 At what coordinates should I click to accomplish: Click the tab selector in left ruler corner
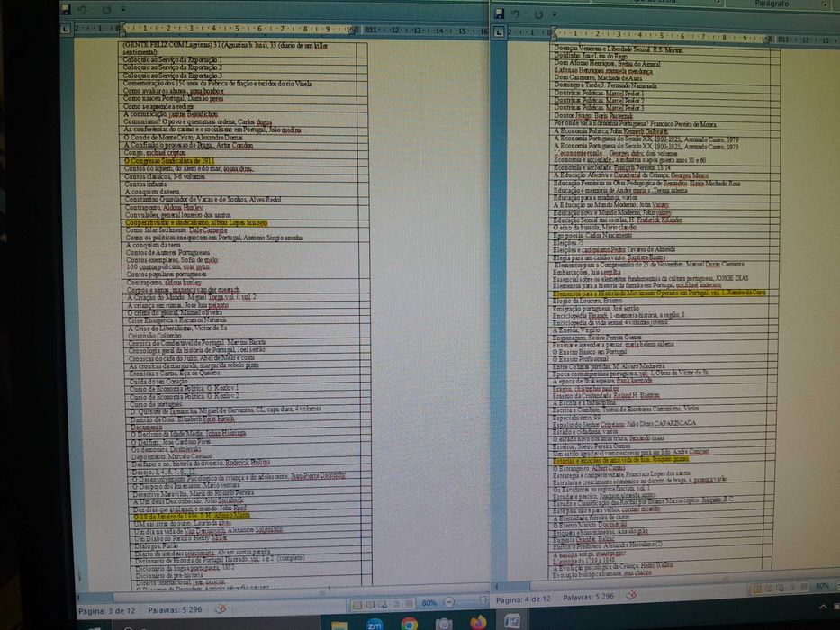coord(66,29)
